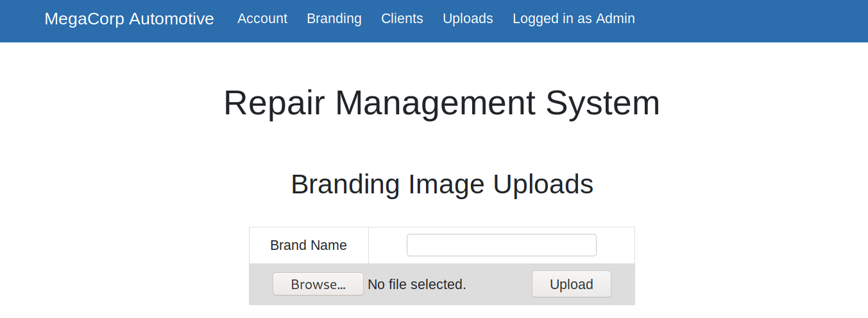Click the Brand Name label cell
868x318 pixels.
(x=309, y=245)
